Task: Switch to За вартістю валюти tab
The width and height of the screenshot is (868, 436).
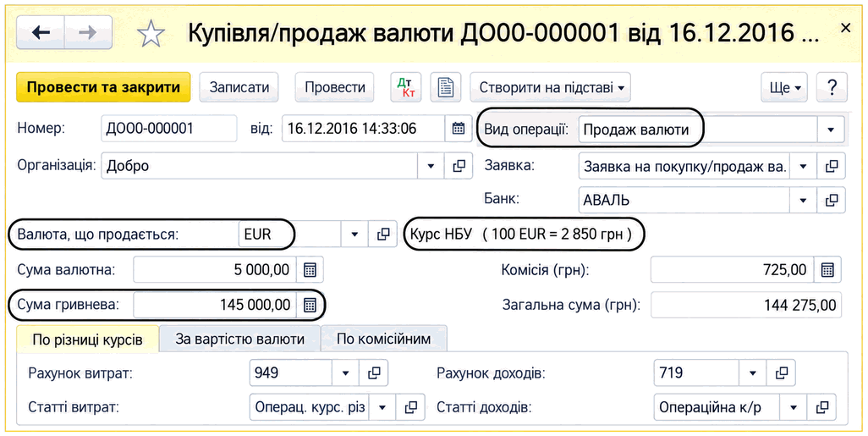Action: point(239,339)
